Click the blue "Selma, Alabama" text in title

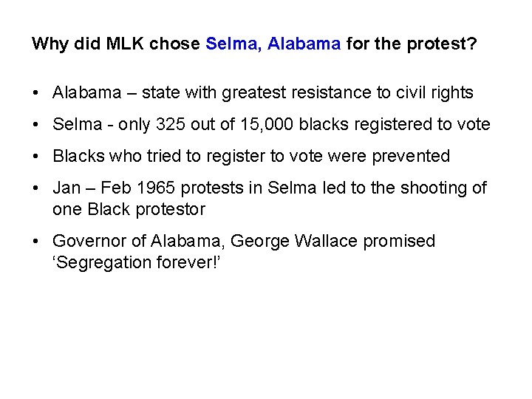[x=273, y=44]
